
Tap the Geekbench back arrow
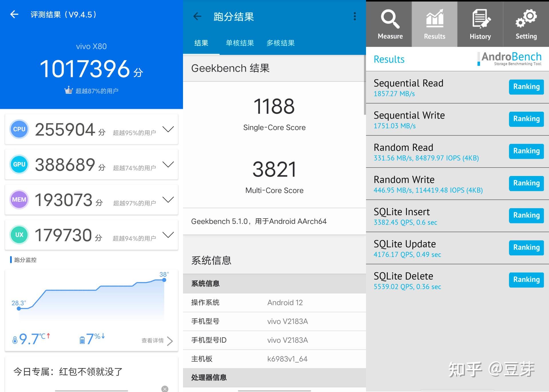coord(197,16)
